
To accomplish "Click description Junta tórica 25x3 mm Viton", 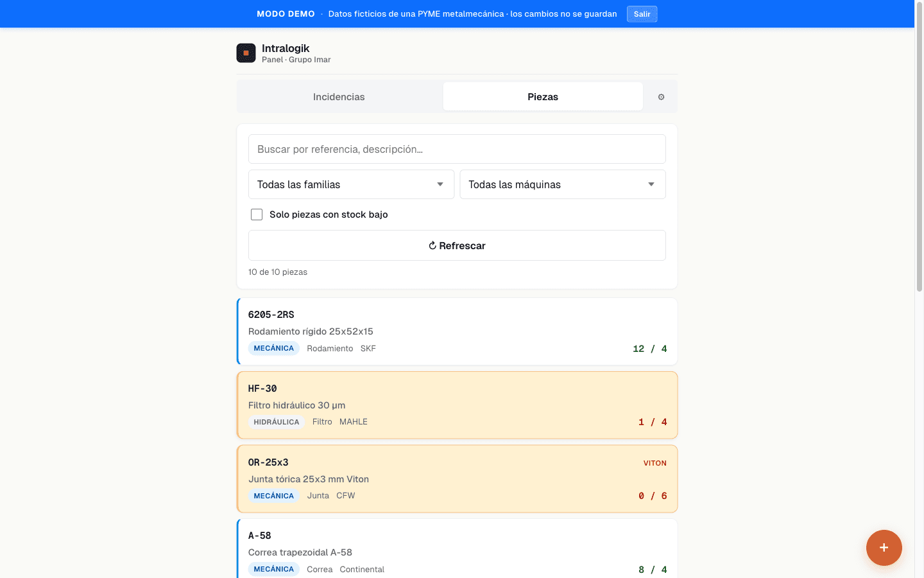I will pyautogui.click(x=309, y=479).
